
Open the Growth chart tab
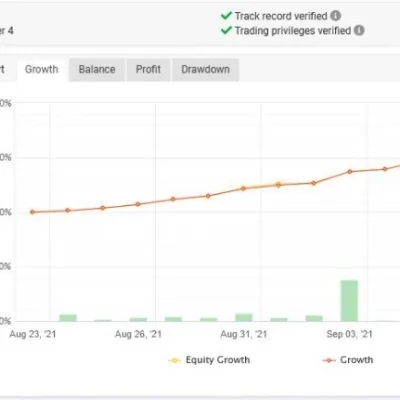[42, 70]
